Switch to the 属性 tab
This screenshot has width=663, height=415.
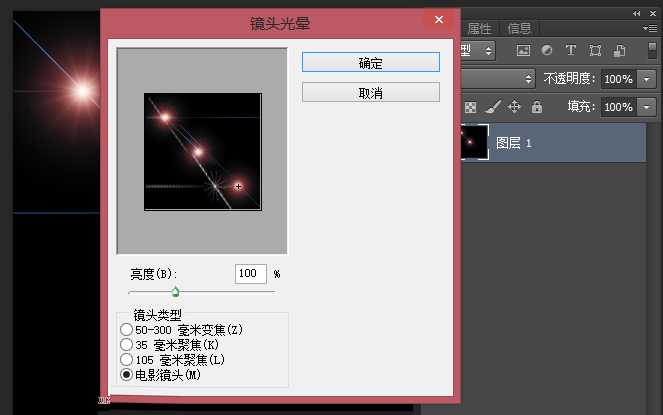480,28
